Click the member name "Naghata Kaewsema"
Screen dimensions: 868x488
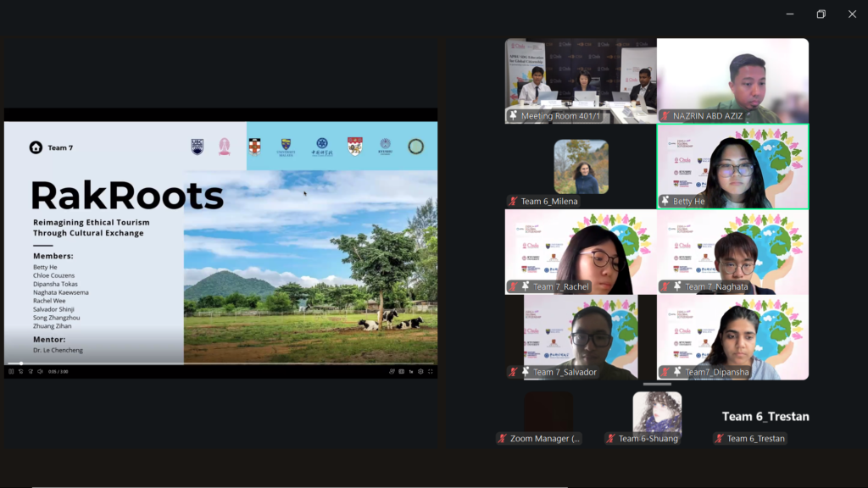(x=61, y=292)
